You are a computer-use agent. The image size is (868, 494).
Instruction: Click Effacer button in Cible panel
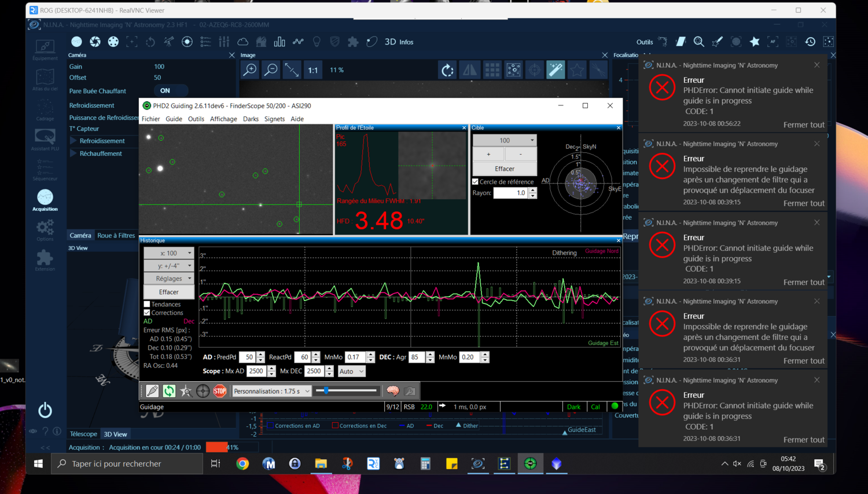(505, 169)
